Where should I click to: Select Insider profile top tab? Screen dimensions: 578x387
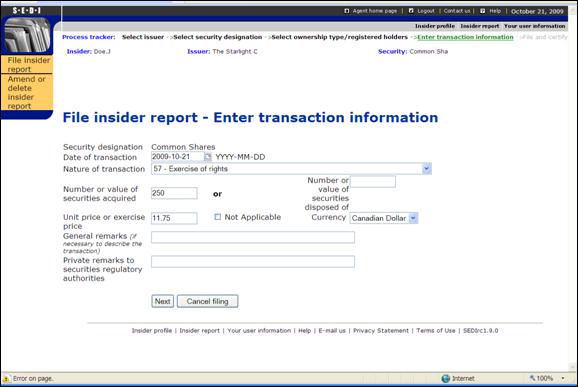coord(435,26)
